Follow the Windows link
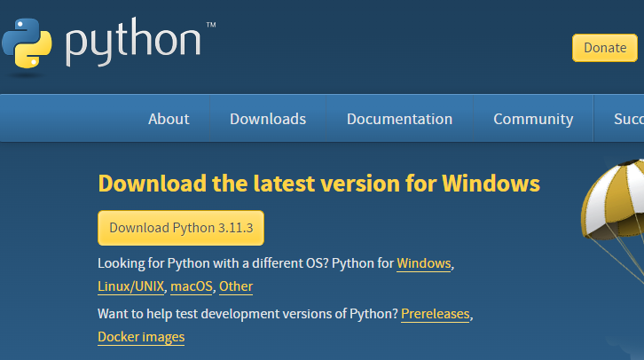The image size is (644, 360). point(424,263)
